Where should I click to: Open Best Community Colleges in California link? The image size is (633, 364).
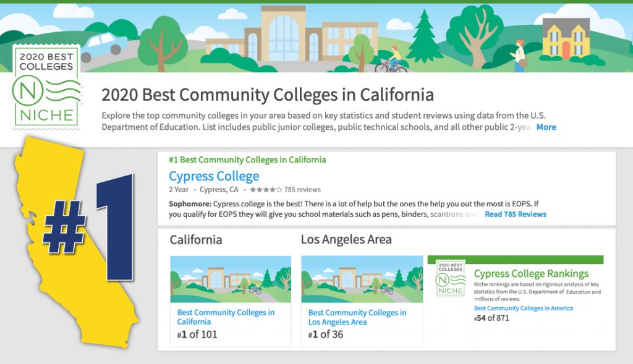tap(226, 317)
